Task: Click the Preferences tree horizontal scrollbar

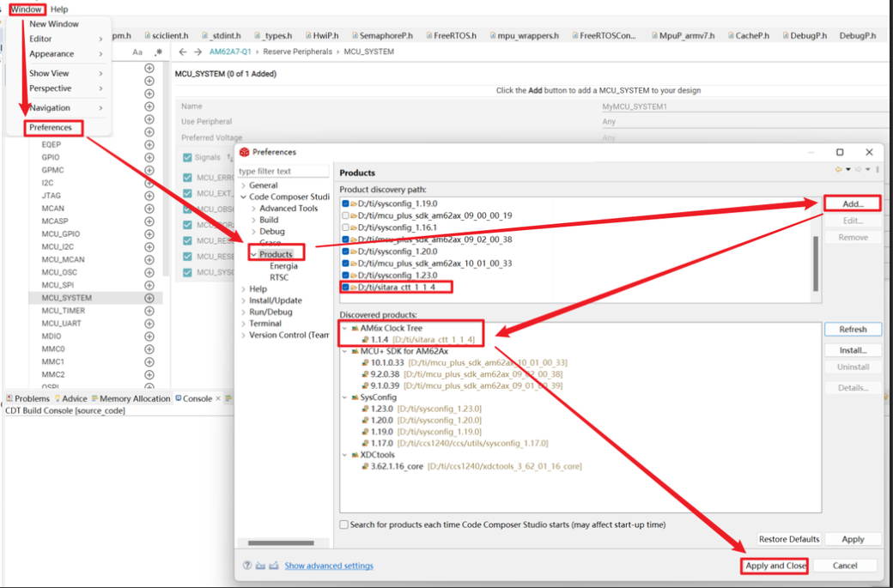Action: tap(282, 543)
